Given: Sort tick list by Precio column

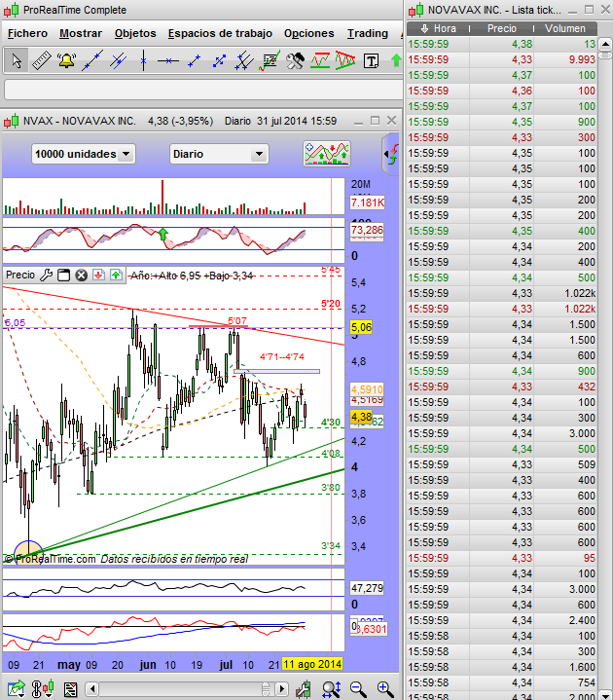Looking at the screenshot, I should click(501, 28).
